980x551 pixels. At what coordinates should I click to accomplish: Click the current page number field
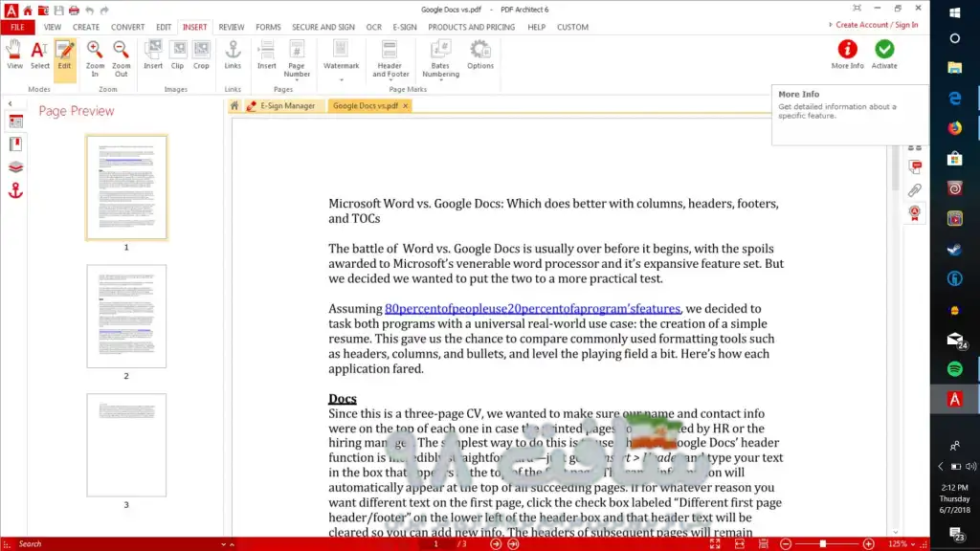point(436,544)
